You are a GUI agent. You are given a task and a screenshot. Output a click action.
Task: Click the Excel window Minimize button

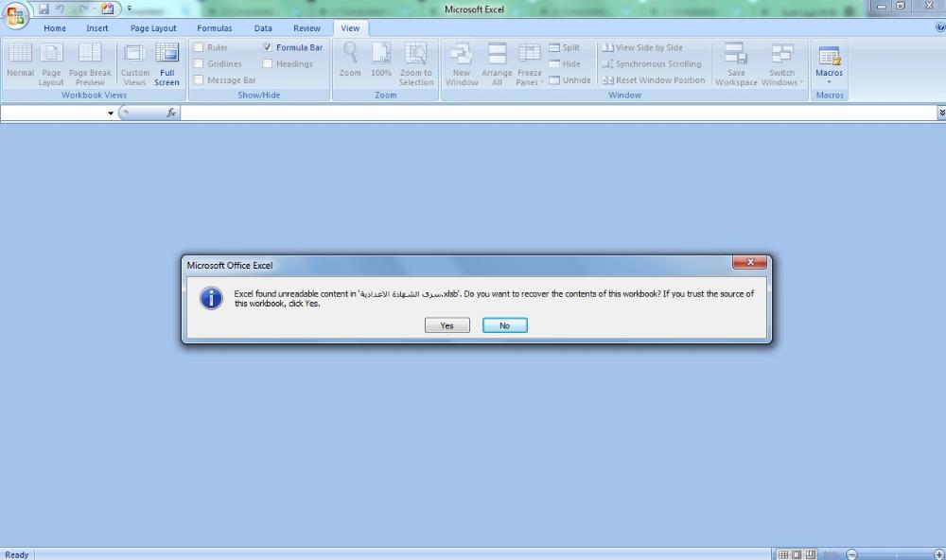pos(882,6)
